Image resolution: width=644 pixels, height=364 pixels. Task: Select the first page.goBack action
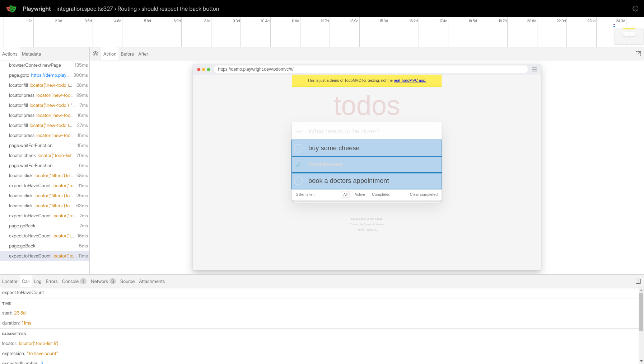pos(22,226)
